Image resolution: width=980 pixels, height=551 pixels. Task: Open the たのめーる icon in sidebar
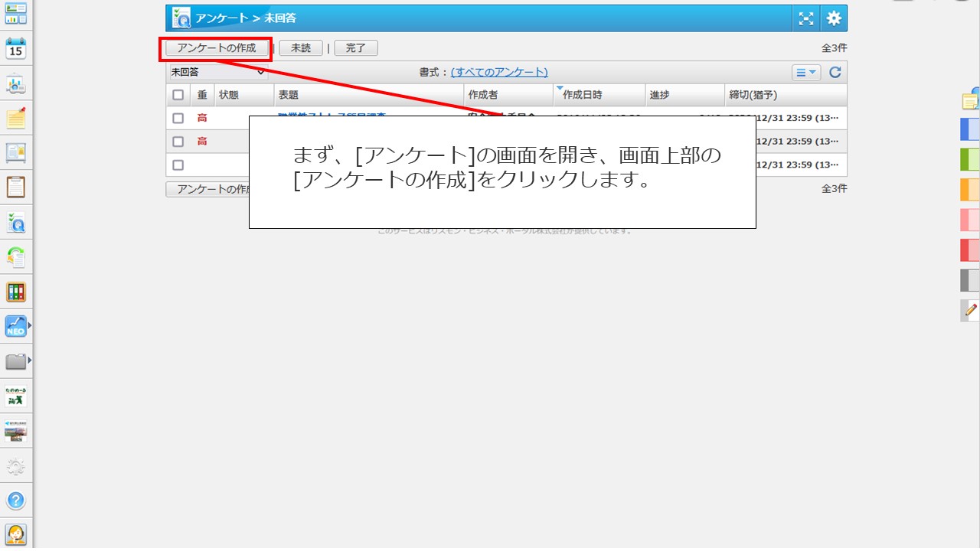(16, 396)
